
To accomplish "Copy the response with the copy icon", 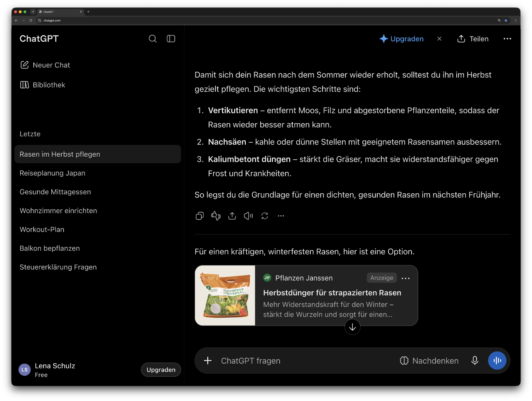I will click(199, 216).
